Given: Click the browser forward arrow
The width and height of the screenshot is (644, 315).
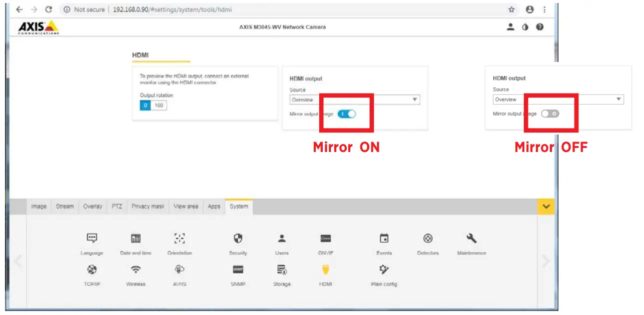Looking at the screenshot, I should point(34,9).
